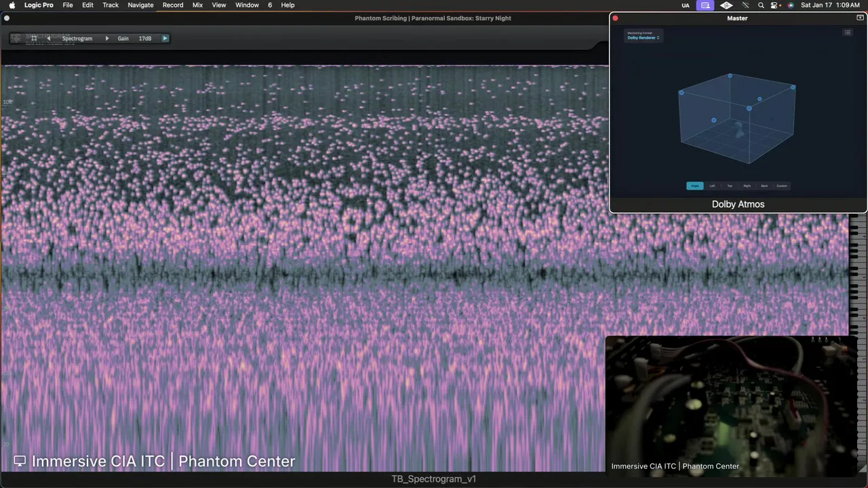Click the diamond-shaped Universal Audio menu bar icon
The width and height of the screenshot is (868, 488).
point(726,5)
